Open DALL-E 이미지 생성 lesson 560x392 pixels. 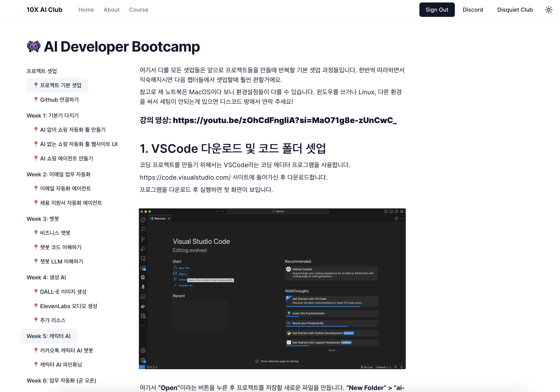point(60,292)
